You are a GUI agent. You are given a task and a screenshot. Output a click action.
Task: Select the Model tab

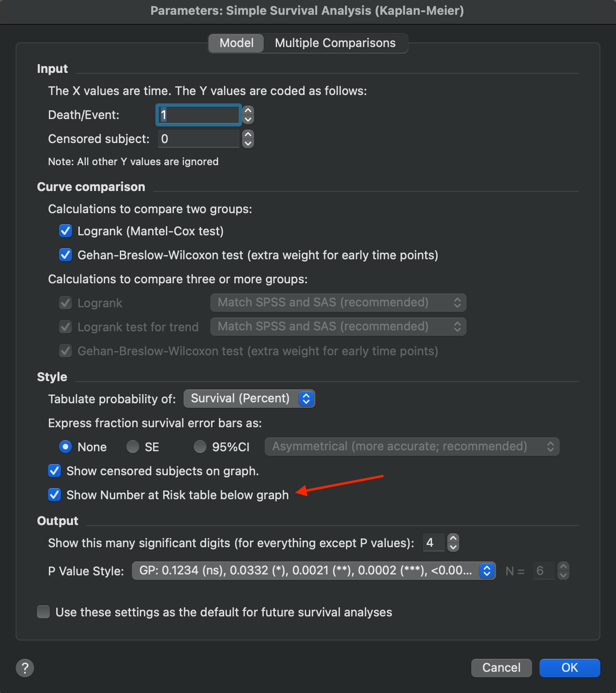pyautogui.click(x=236, y=43)
